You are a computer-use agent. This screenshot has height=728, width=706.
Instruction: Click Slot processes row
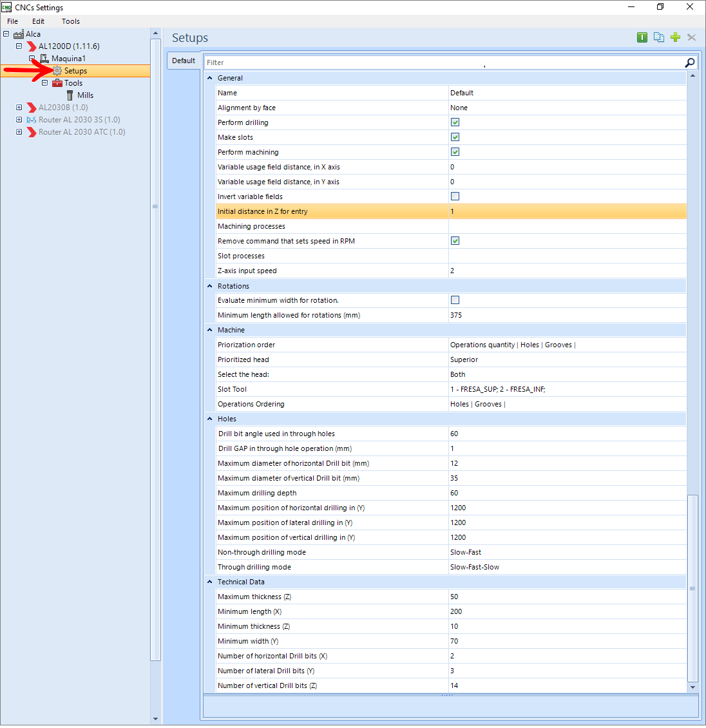coord(452,256)
